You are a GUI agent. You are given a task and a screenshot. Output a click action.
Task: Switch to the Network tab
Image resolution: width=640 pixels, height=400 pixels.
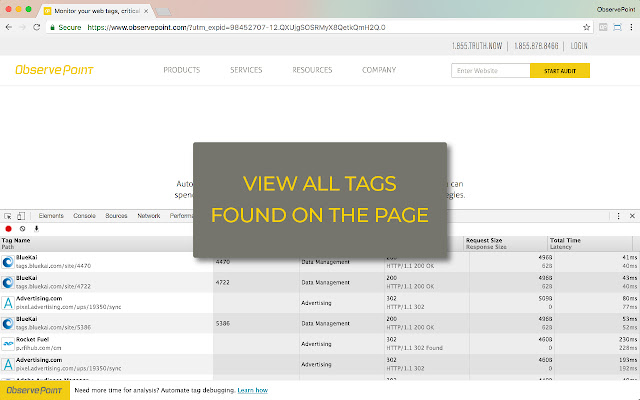[x=149, y=216]
